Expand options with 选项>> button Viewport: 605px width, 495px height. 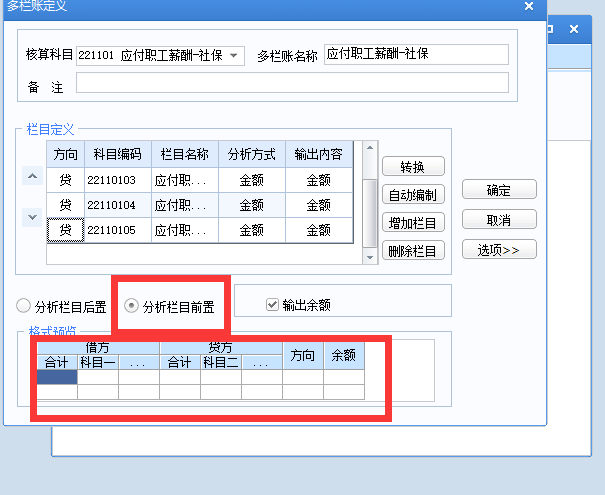click(499, 249)
